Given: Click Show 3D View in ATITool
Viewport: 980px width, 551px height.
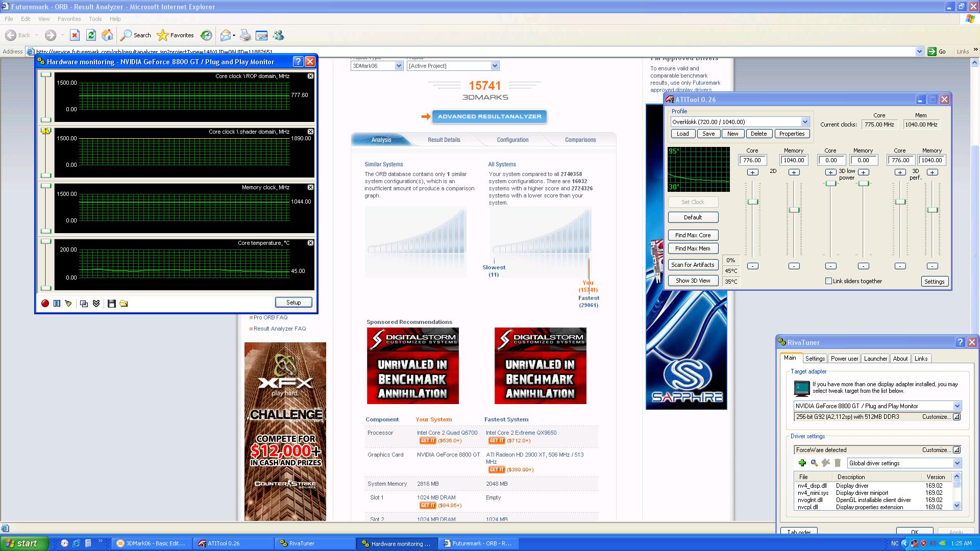Looking at the screenshot, I should coord(693,281).
